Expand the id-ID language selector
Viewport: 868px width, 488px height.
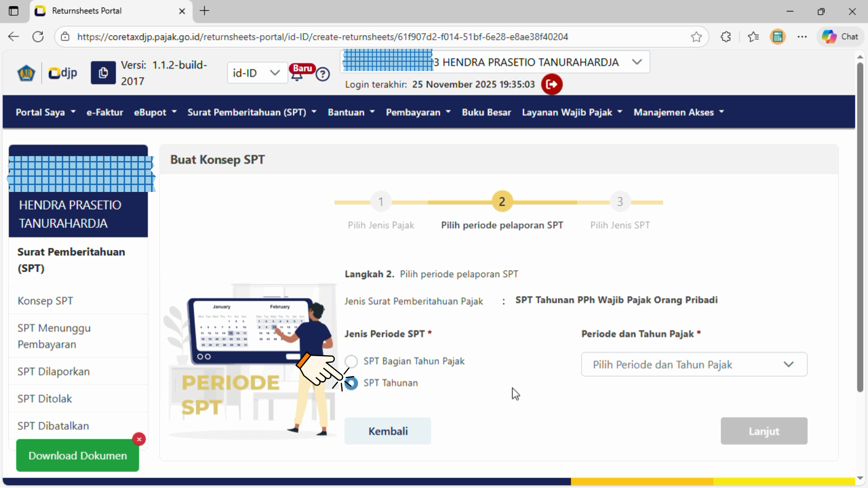click(x=257, y=73)
